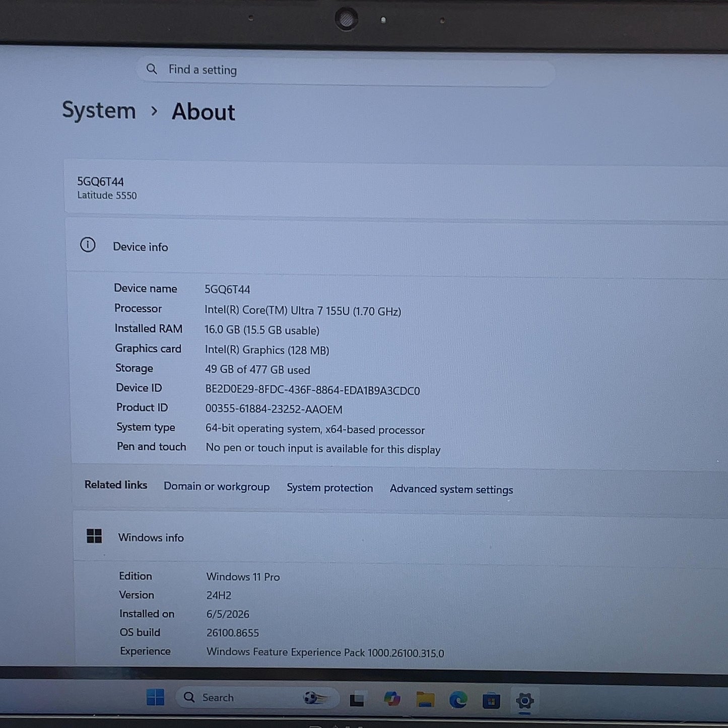The width and height of the screenshot is (728, 728).
Task: Open System protection link
Action: tap(330, 488)
